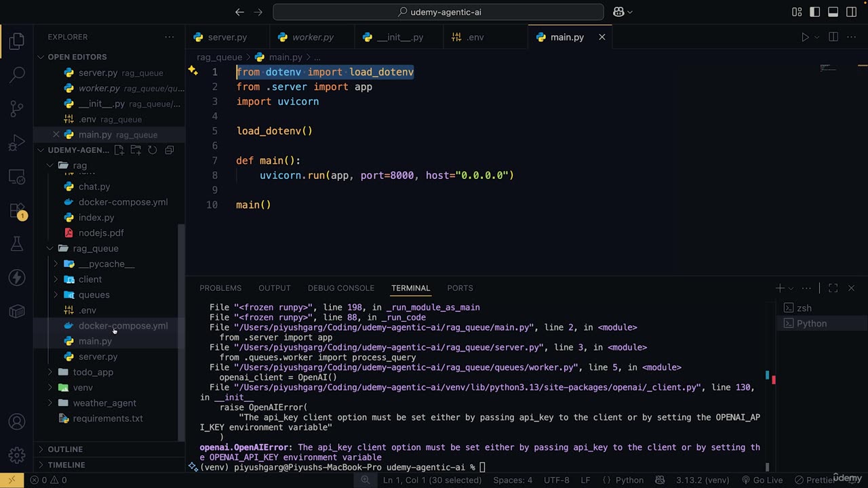Open the Copilot chat dropdown in title bar

tap(630, 12)
